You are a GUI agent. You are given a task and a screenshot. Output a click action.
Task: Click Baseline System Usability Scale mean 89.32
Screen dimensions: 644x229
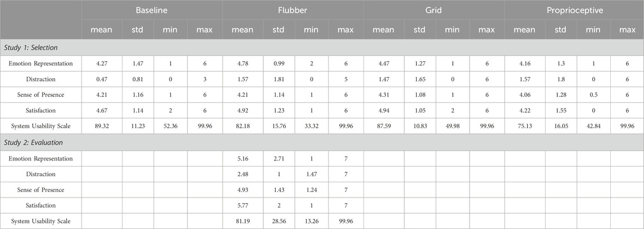tap(101, 127)
